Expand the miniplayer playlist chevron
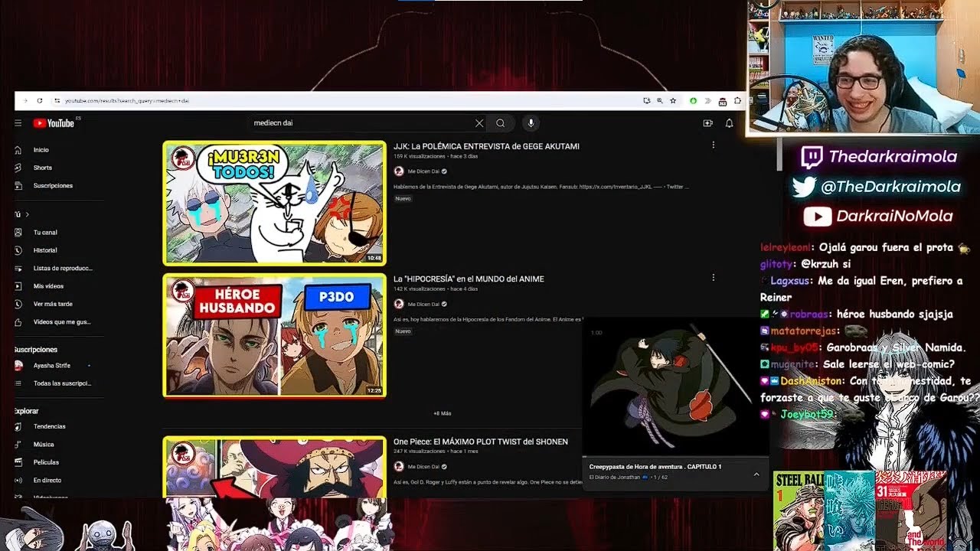The image size is (980, 551). (756, 474)
